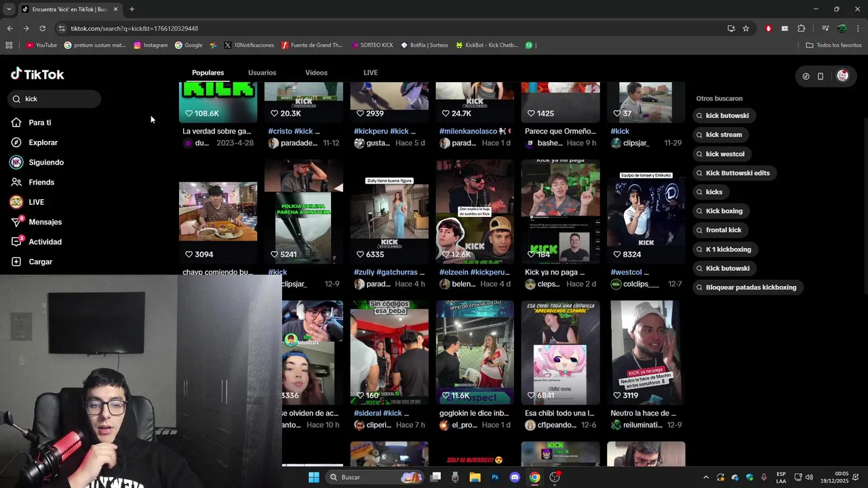Go back with the browser back arrow
This screenshot has width=868, height=488.
click(9, 28)
